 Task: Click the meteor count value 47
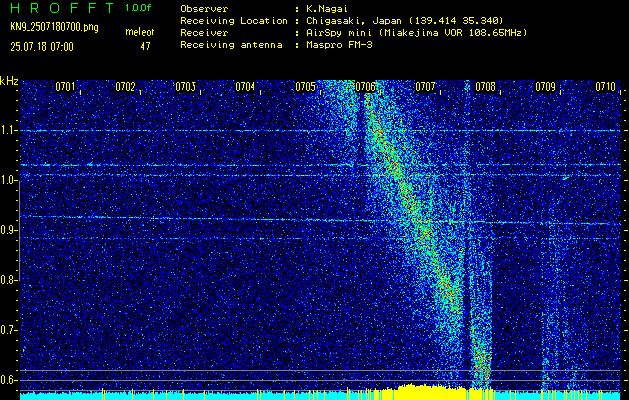pyautogui.click(x=145, y=46)
